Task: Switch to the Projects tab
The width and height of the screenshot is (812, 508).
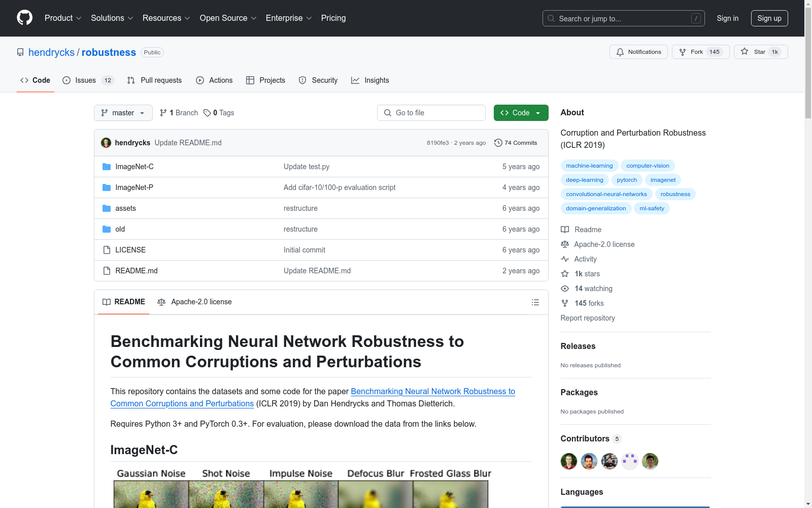Action: 265,80
